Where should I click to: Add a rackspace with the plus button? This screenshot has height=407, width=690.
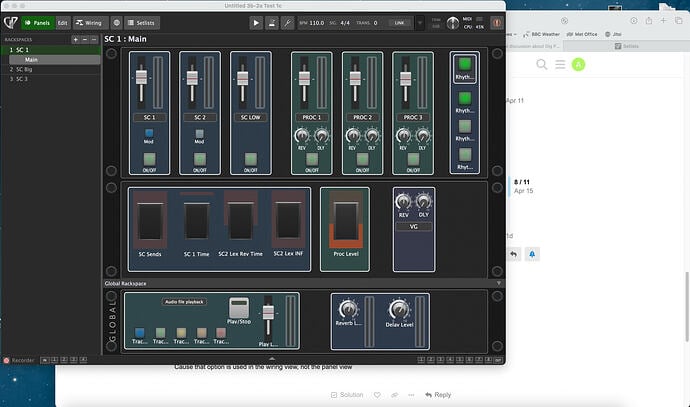pos(76,40)
